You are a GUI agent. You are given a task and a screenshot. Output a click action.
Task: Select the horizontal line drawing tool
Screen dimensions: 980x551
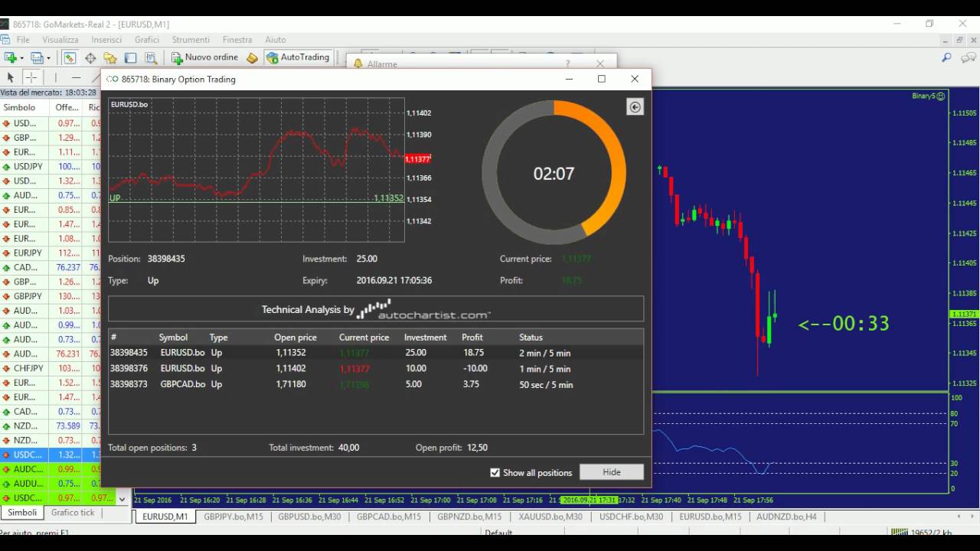(76, 77)
